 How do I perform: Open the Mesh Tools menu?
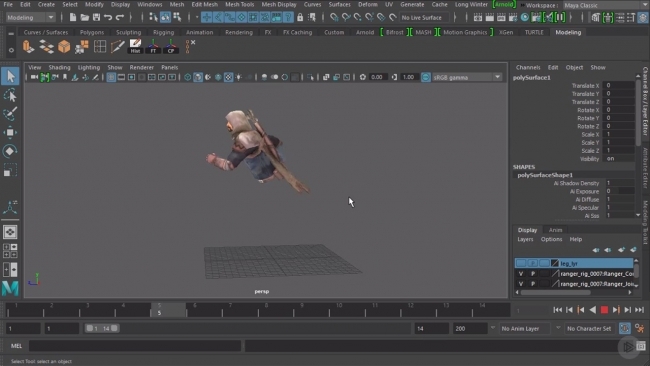[x=240, y=5]
